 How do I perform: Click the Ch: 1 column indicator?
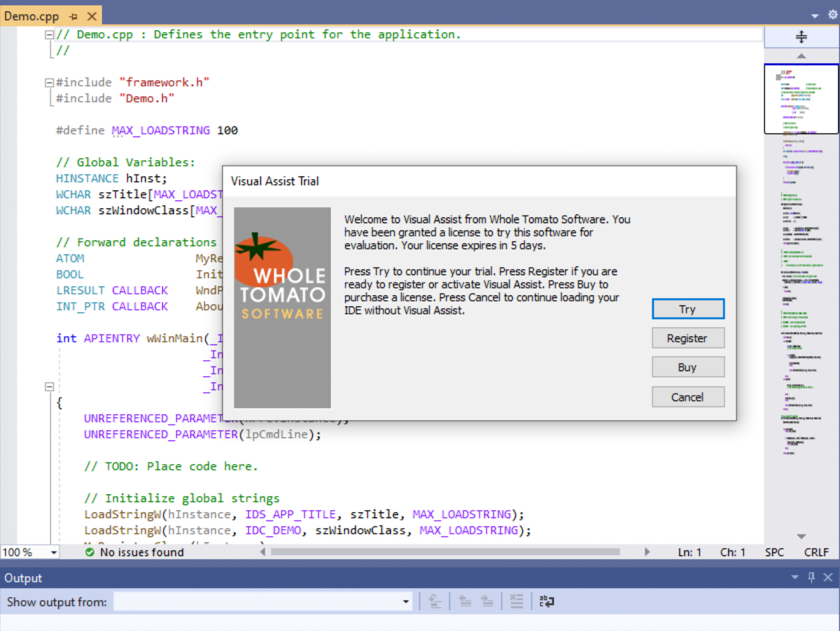[x=732, y=552]
